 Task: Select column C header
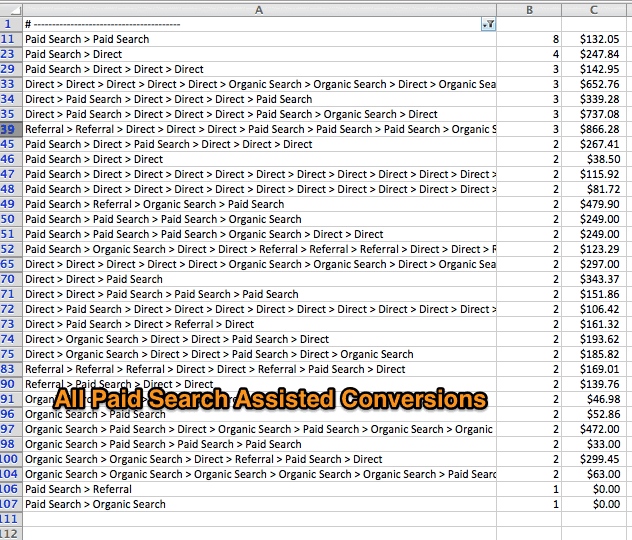[594, 10]
